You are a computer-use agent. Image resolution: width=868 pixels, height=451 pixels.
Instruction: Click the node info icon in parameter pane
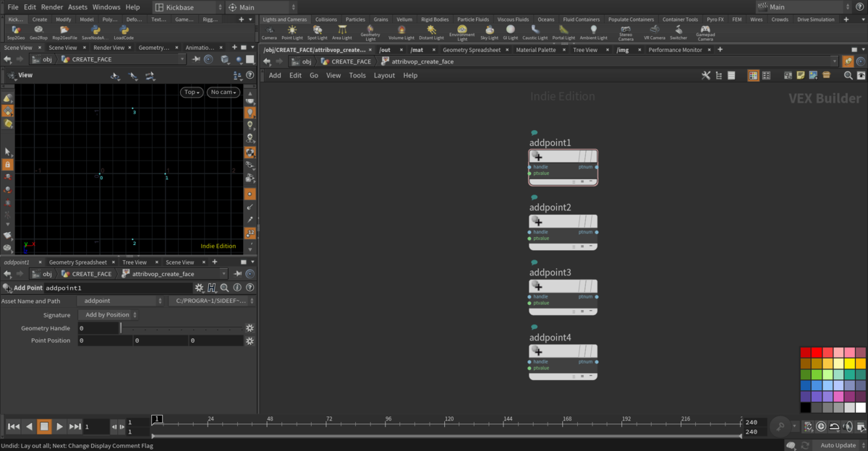(x=237, y=288)
